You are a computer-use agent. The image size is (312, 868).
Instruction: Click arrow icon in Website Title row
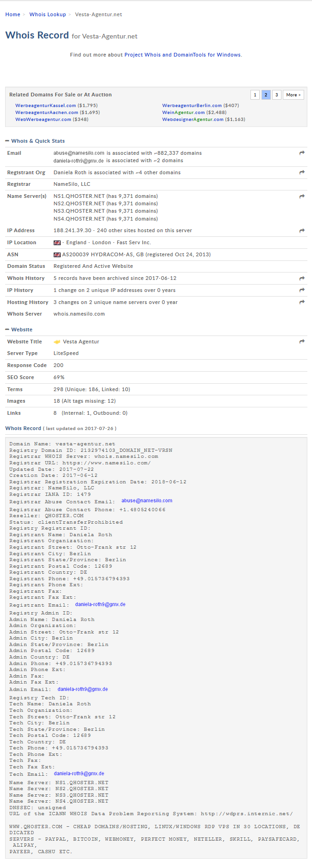[x=302, y=342]
